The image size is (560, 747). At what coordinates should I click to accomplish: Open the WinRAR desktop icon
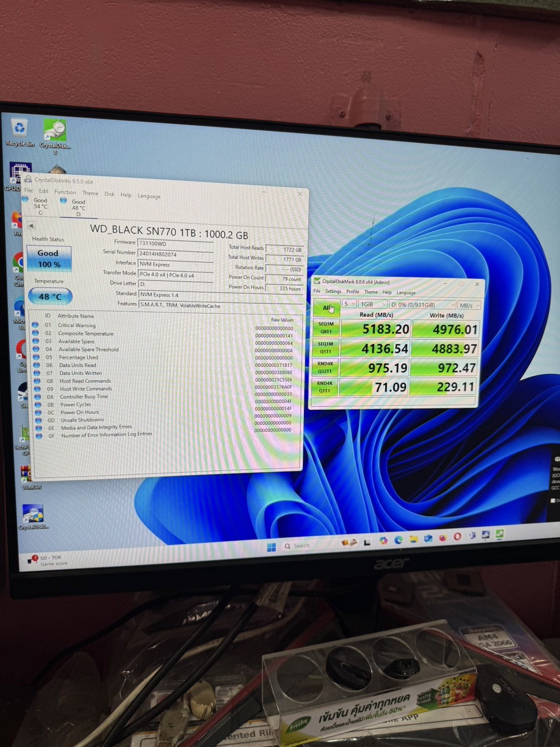coord(27,475)
